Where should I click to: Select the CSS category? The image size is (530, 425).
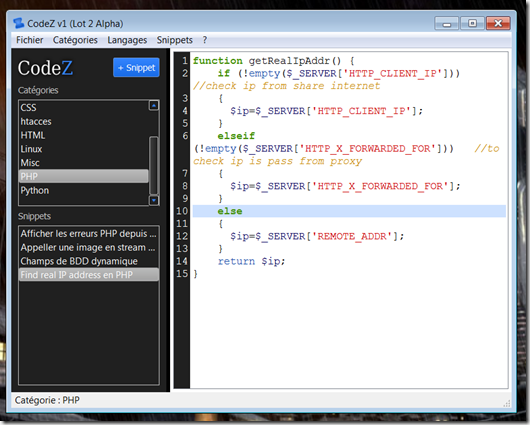[x=83, y=108]
